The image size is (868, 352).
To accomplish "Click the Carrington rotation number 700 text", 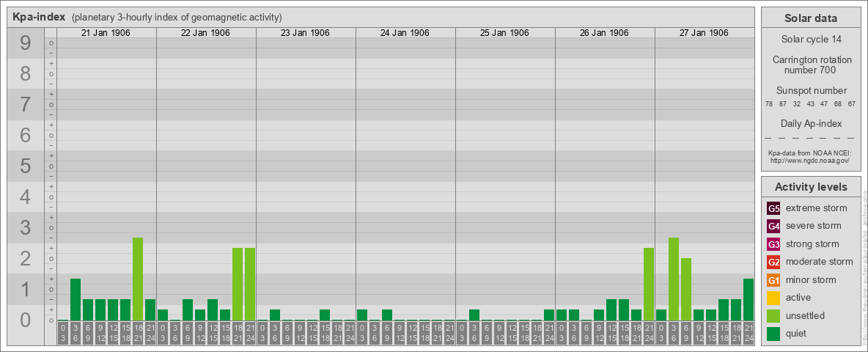I will point(811,65).
